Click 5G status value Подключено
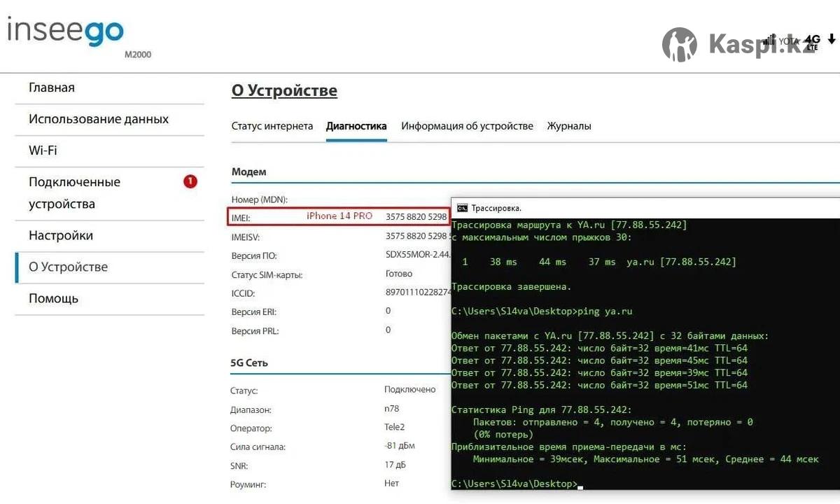The height and width of the screenshot is (504, 840). [409, 389]
